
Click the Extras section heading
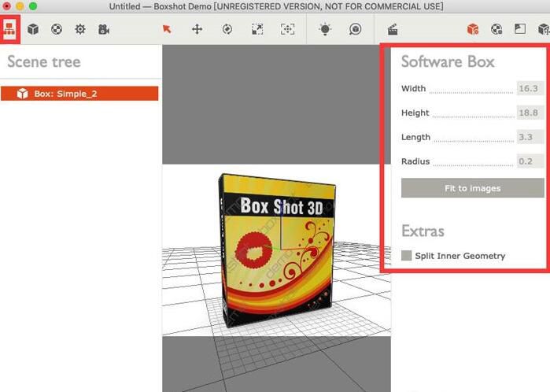[423, 231]
